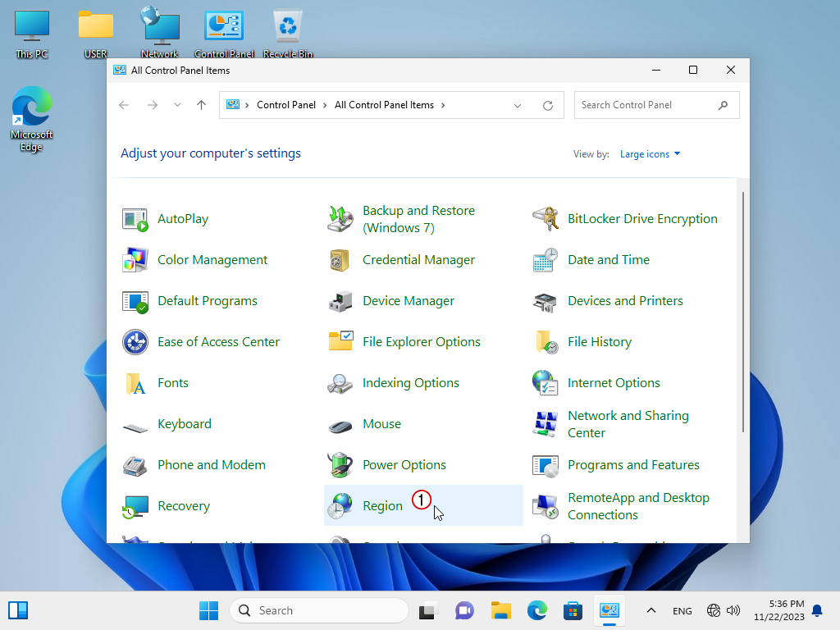The width and height of the screenshot is (840, 630).
Task: Click the vertical scrollbar in Control Panel
Action: pyautogui.click(x=743, y=312)
